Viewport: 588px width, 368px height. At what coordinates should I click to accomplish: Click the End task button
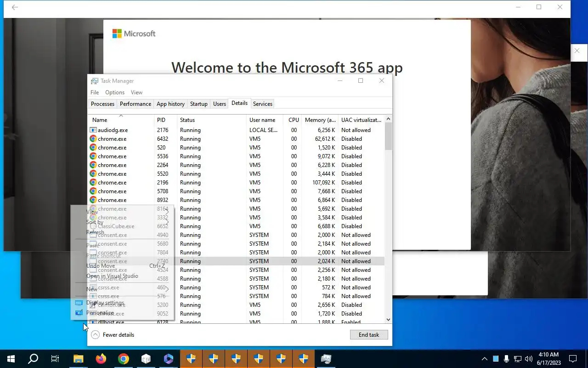tap(369, 335)
